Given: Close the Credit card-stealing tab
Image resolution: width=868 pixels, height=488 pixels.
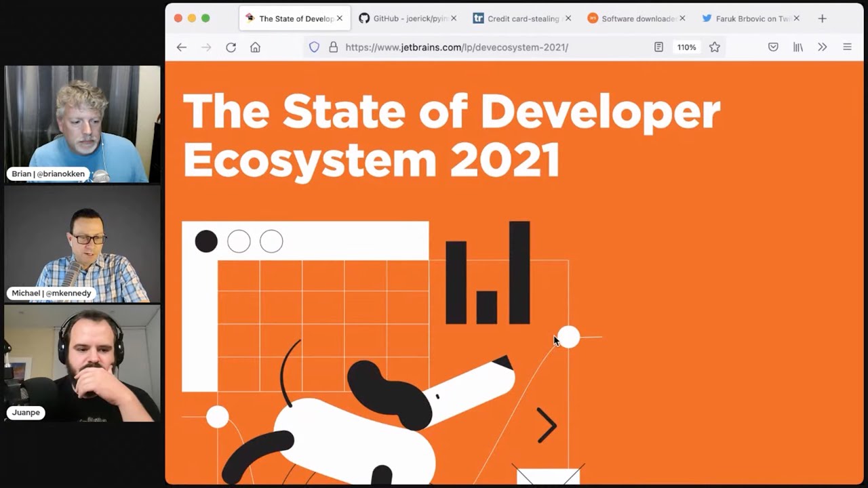Looking at the screenshot, I should 568,18.
